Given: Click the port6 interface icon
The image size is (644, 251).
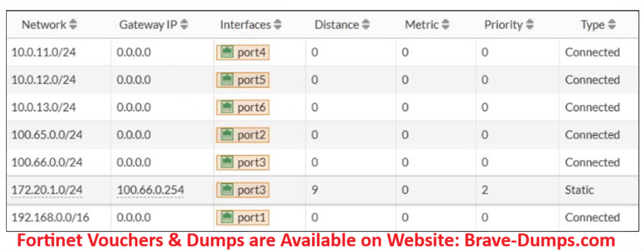Looking at the screenshot, I should (227, 108).
